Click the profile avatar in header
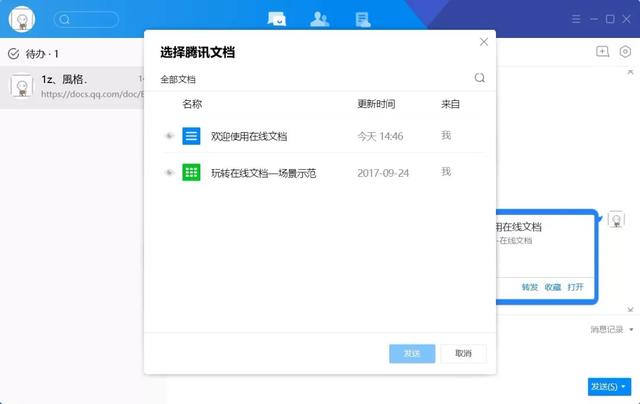 tap(22, 19)
